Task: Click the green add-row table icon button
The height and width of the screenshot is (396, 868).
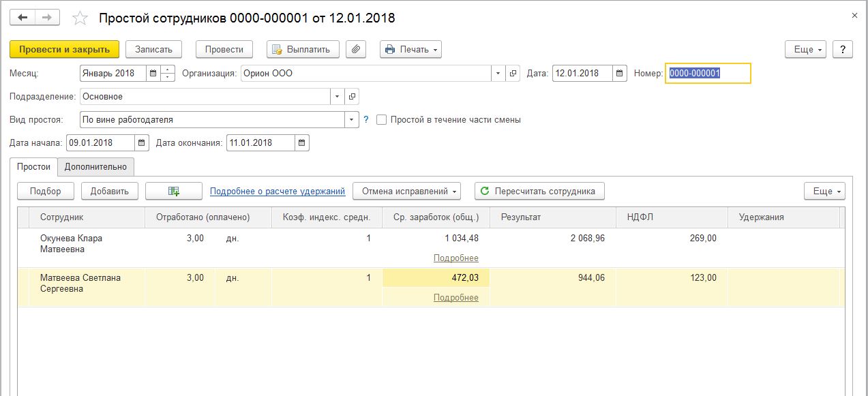Action: pyautogui.click(x=174, y=192)
